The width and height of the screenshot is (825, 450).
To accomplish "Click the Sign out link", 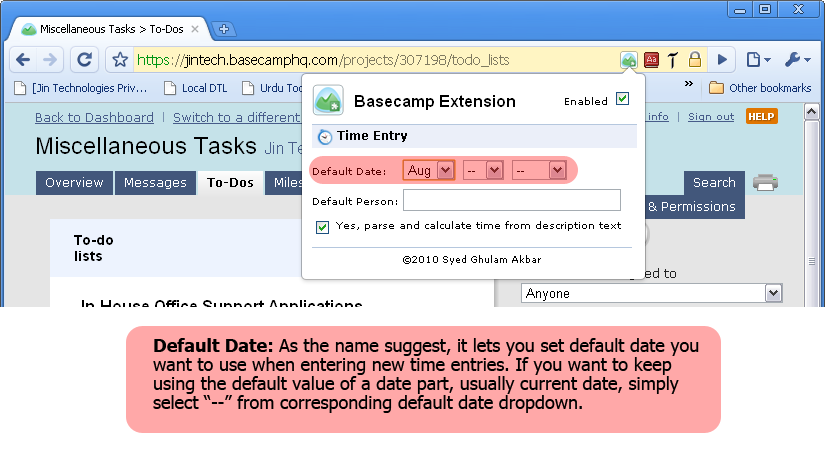I will 711,117.
